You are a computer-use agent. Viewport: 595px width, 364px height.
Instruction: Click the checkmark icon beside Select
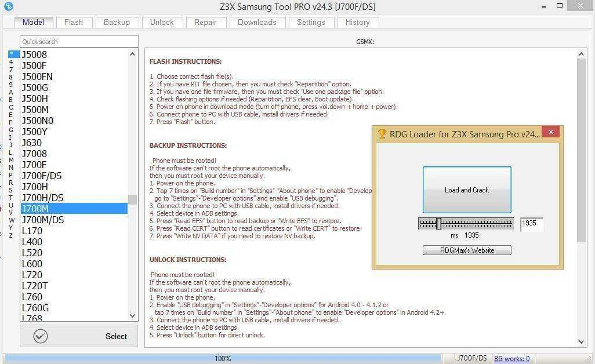click(40, 336)
